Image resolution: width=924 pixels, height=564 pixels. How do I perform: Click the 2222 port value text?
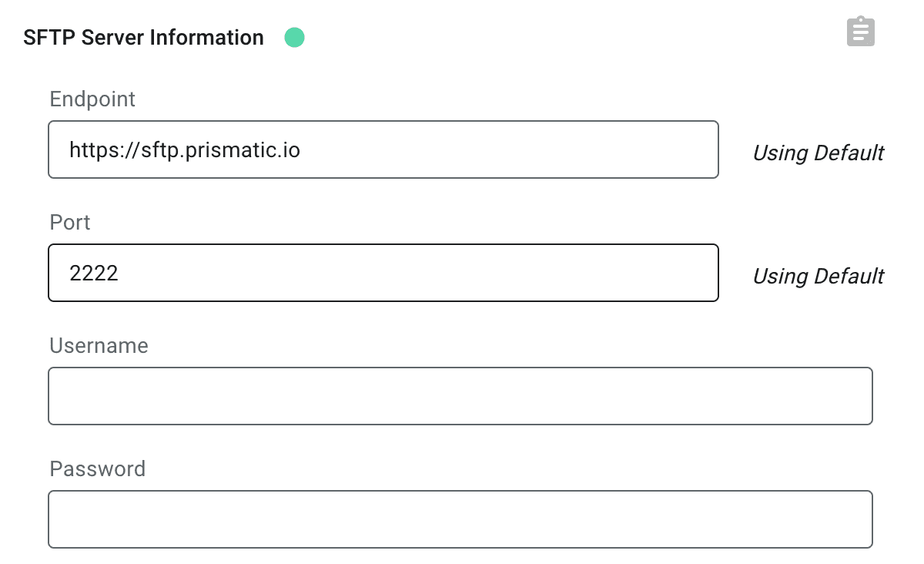[94, 273]
